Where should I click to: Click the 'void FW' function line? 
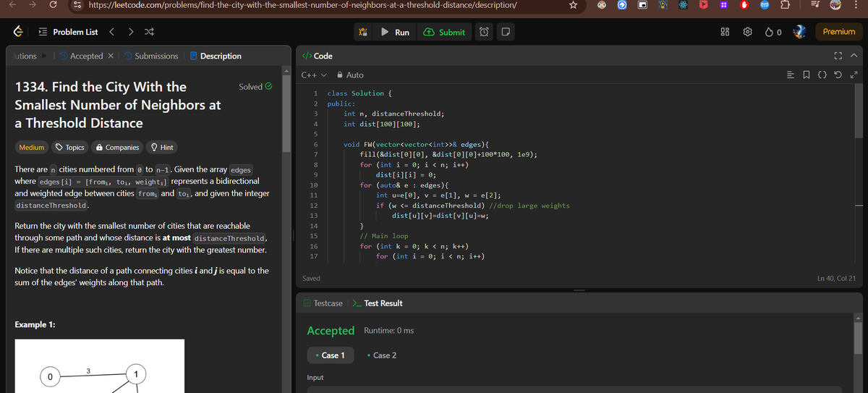(x=416, y=145)
